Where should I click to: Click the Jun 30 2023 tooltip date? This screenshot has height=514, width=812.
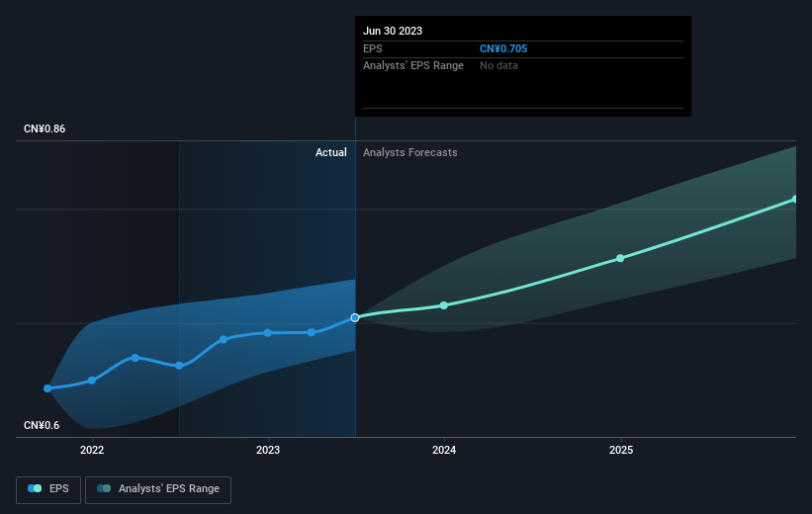click(x=393, y=31)
